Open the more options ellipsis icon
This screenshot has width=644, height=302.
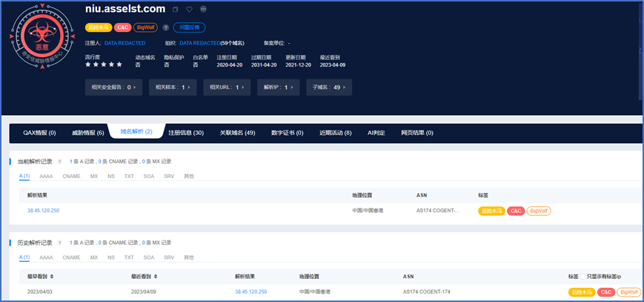[203, 9]
